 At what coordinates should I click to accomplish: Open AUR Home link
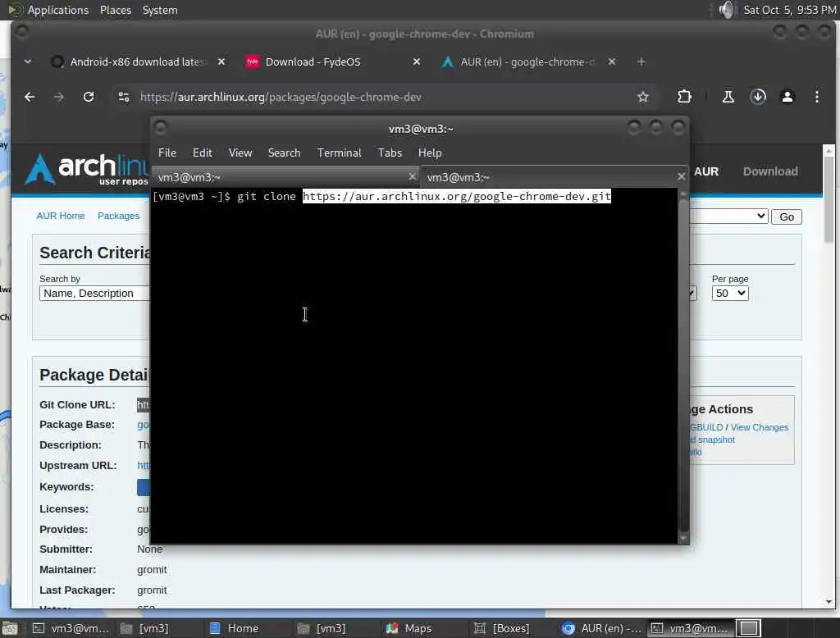(x=61, y=216)
